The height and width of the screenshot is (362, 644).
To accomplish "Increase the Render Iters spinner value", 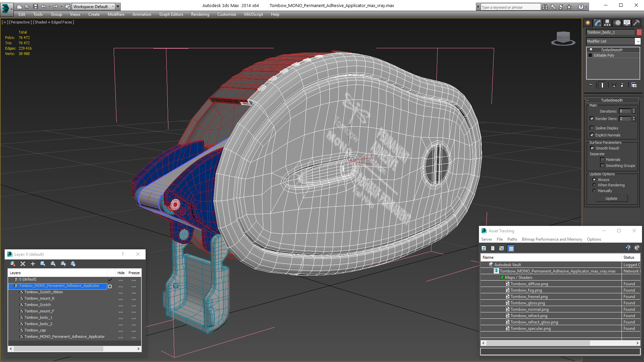I will click(634, 117).
